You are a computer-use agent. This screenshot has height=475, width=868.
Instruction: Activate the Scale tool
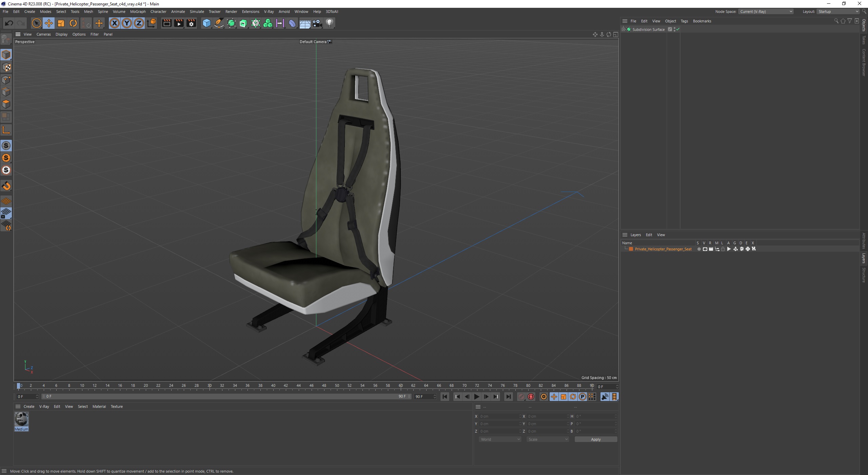[61, 22]
